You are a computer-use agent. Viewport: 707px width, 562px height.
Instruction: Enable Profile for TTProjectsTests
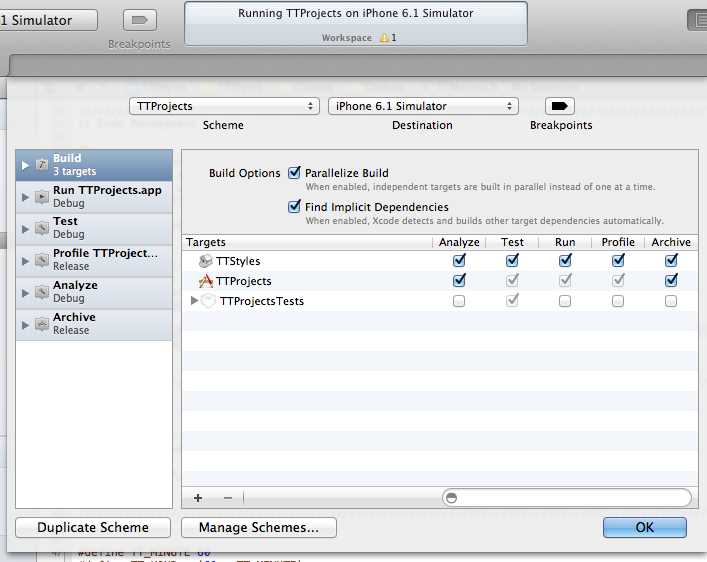click(618, 301)
